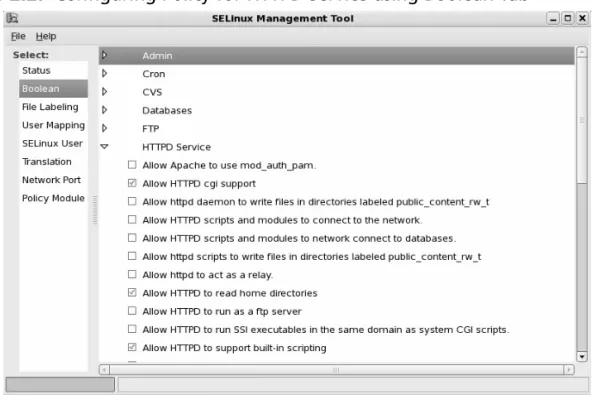The image size is (592, 395).
Task: Go to SELinux User section
Action: click(53, 143)
